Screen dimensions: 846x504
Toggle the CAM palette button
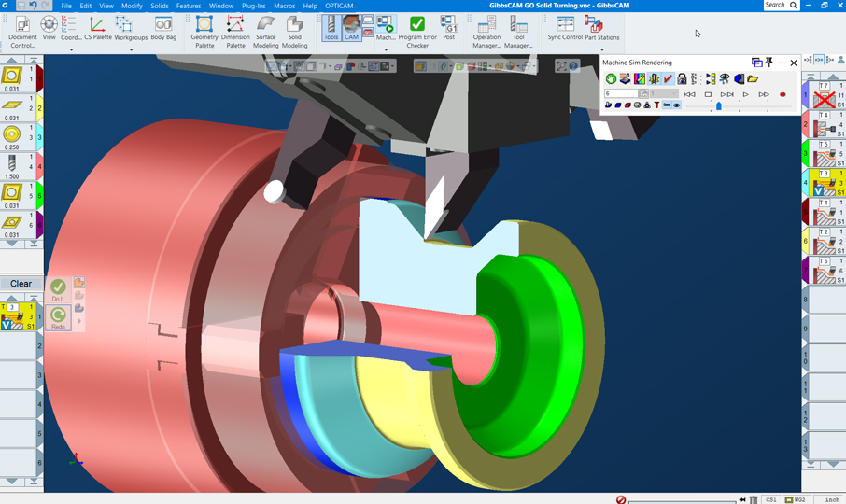point(351,28)
